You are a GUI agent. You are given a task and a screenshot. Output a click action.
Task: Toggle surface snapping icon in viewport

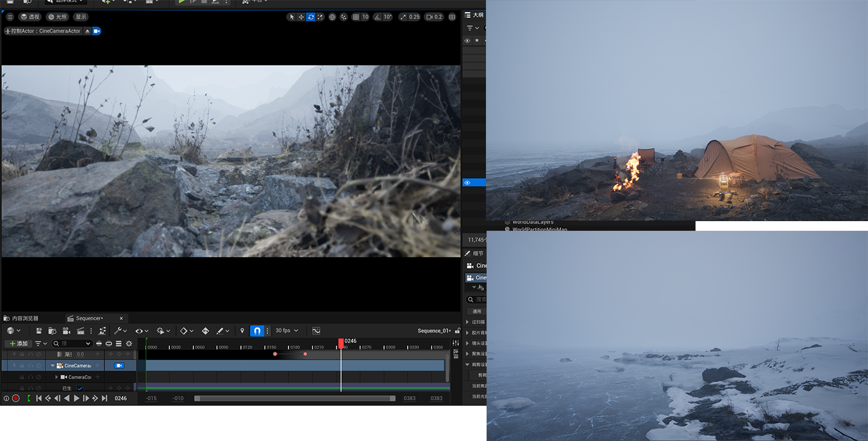pyautogui.click(x=344, y=17)
